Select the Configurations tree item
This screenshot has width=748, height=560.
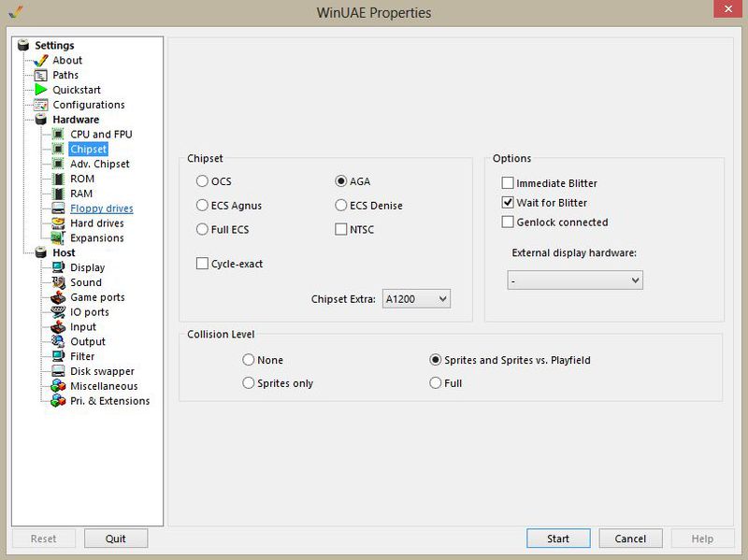click(x=89, y=105)
